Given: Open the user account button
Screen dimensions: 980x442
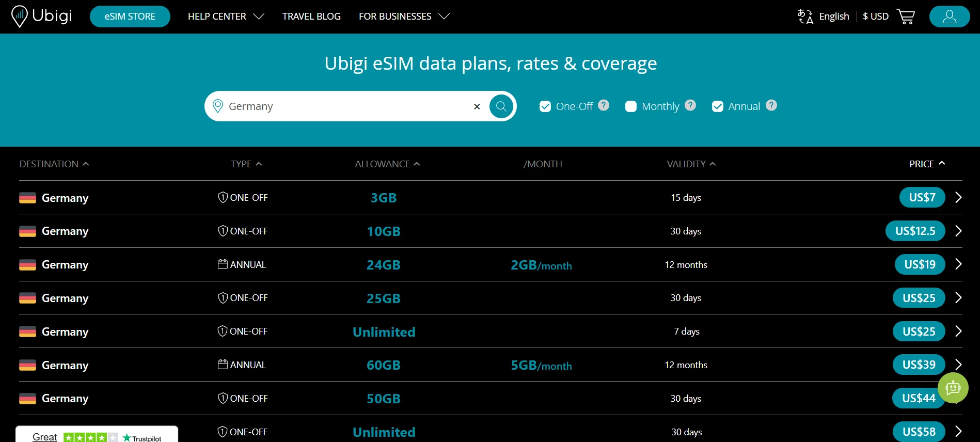Looking at the screenshot, I should (950, 17).
